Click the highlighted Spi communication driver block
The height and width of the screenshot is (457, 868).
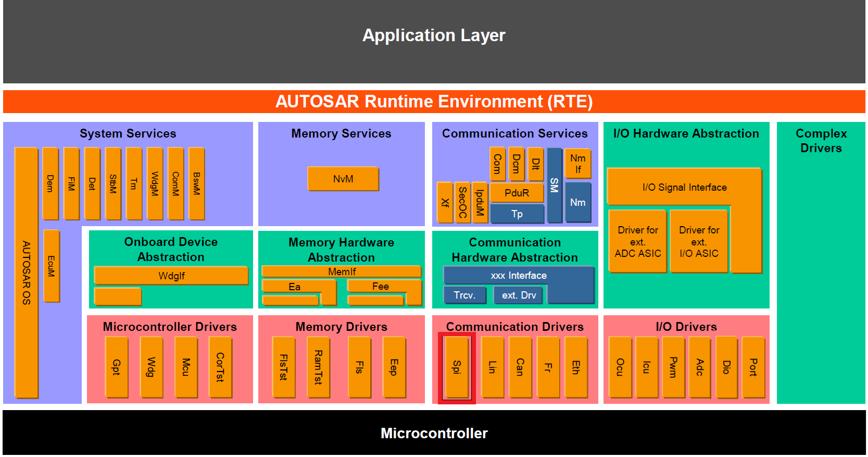pos(457,367)
